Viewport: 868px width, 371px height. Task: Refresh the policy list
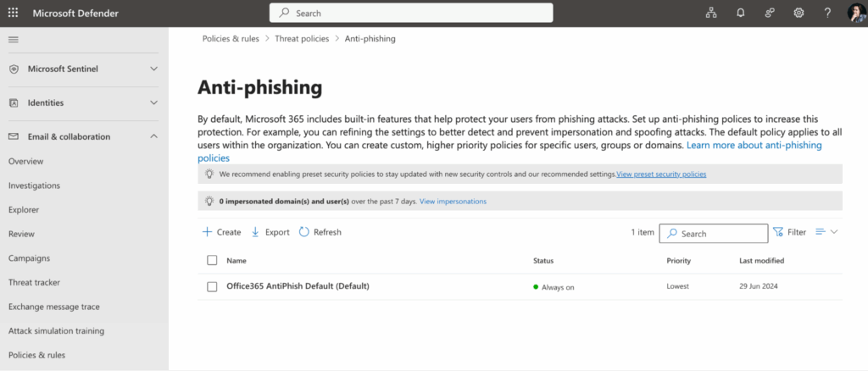coord(320,232)
